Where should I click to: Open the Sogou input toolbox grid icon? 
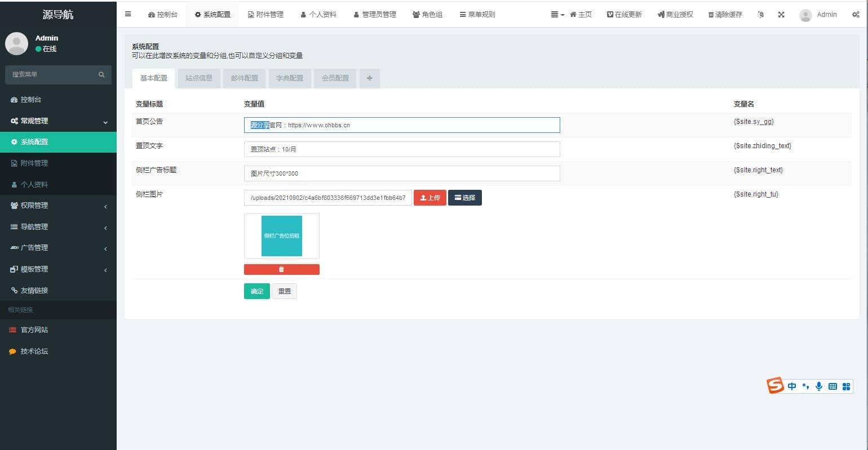(x=846, y=386)
